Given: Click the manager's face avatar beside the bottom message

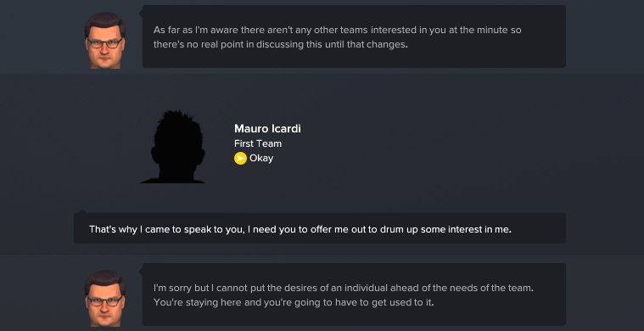Looking at the screenshot, I should (105, 298).
